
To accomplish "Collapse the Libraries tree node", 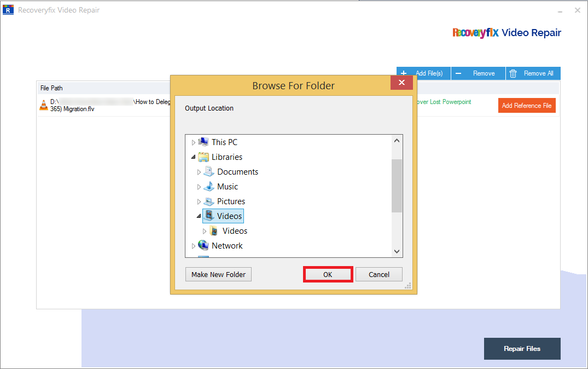I will click(x=193, y=157).
